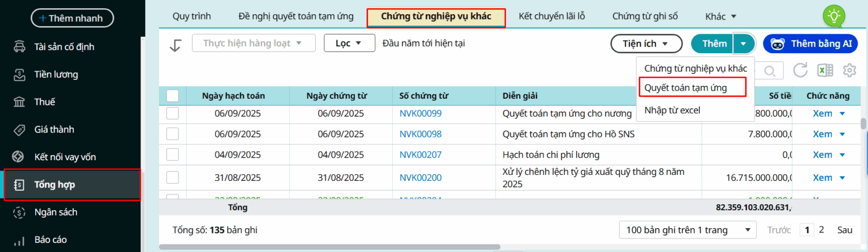Open the Lọc filter dropdown

click(x=349, y=43)
